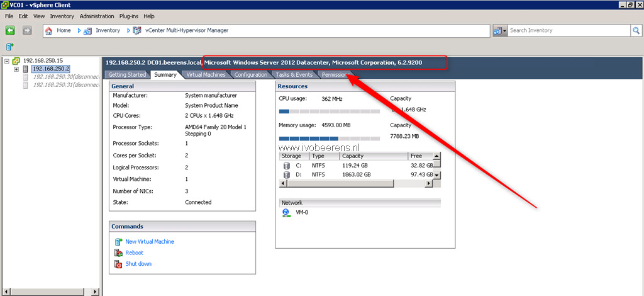
Task: Click the Shut down command icon
Action: click(x=119, y=264)
